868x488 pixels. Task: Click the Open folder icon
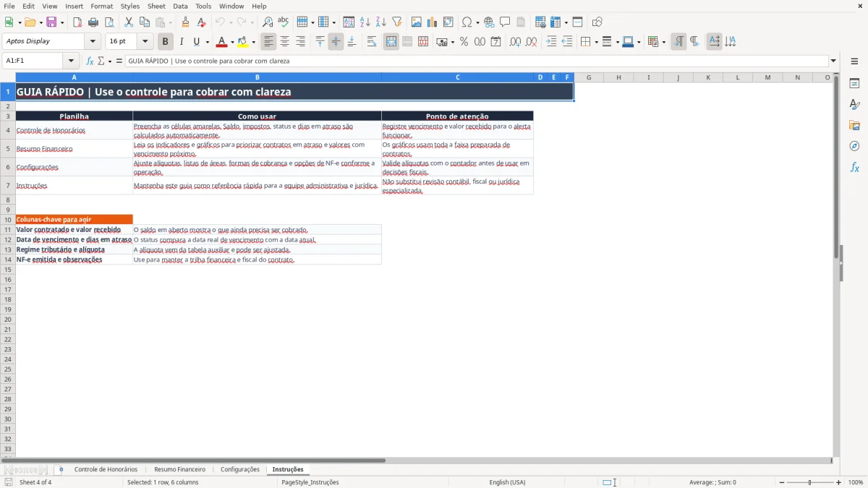pos(30,22)
